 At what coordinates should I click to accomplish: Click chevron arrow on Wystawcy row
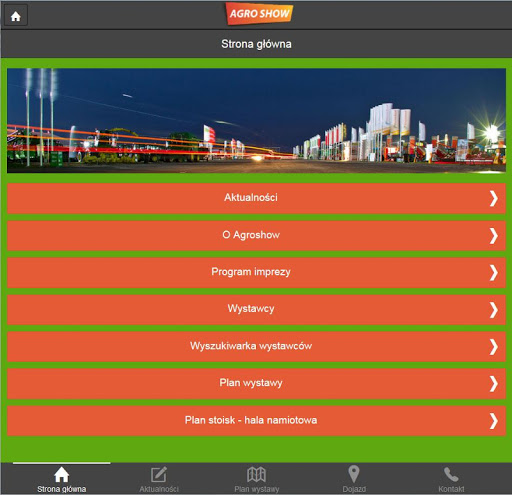click(494, 310)
